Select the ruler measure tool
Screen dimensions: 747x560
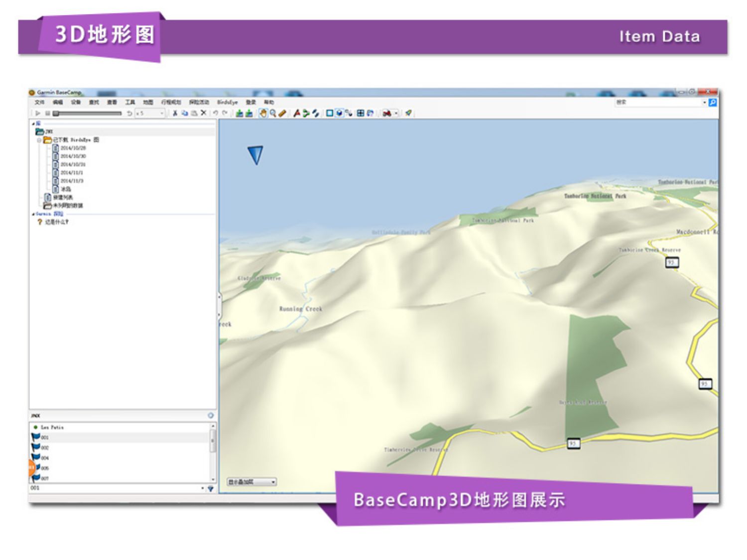[282, 113]
